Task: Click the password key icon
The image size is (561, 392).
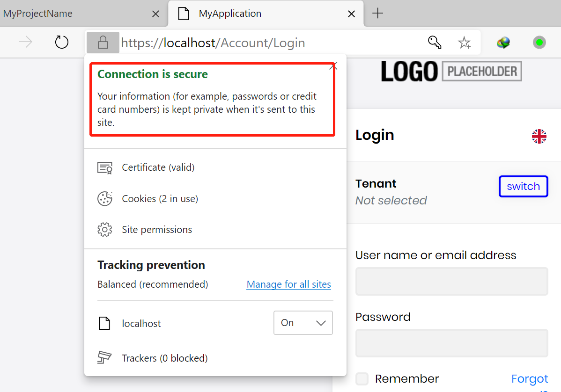Action: (435, 43)
